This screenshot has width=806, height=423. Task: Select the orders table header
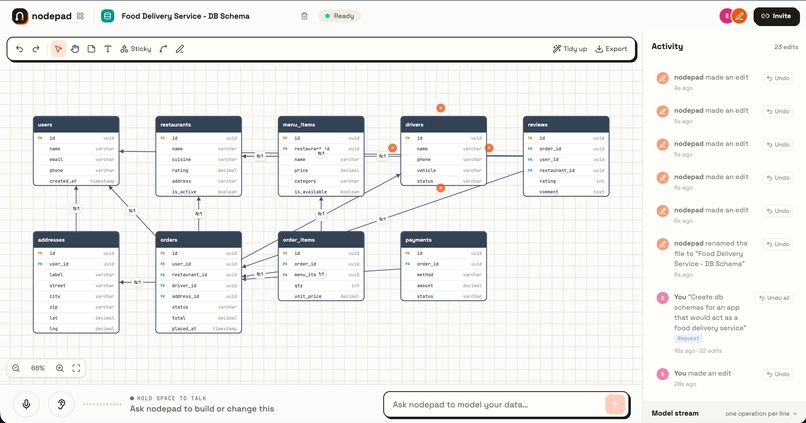coord(198,240)
